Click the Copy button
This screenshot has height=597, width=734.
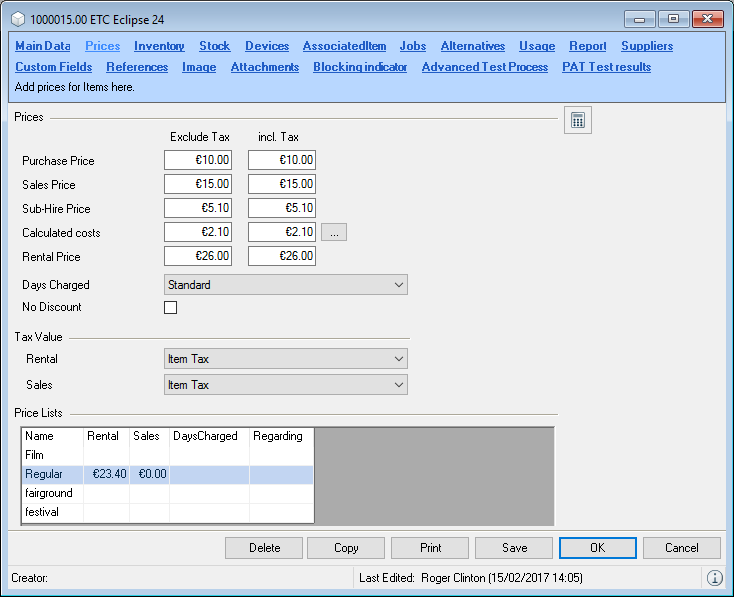point(346,548)
